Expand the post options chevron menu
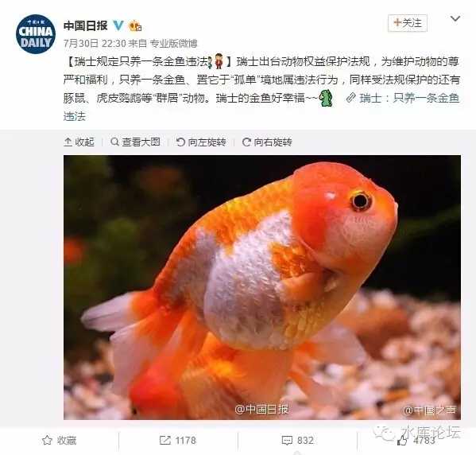Screen dimensions: 476x455 455,19
